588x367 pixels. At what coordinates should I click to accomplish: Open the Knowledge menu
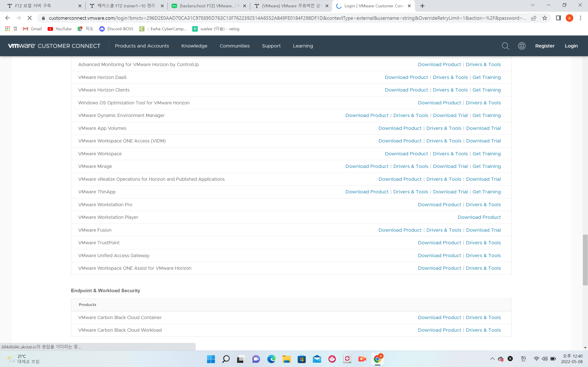pyautogui.click(x=194, y=46)
